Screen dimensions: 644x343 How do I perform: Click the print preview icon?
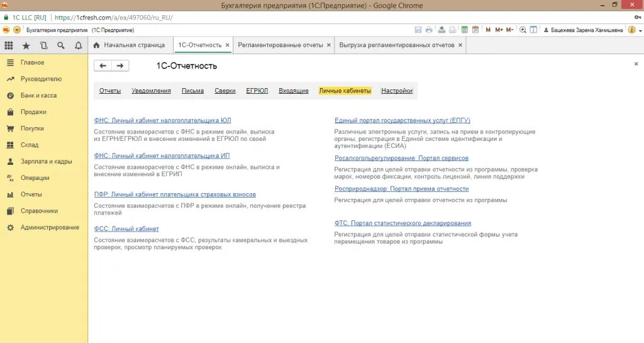tap(452, 30)
